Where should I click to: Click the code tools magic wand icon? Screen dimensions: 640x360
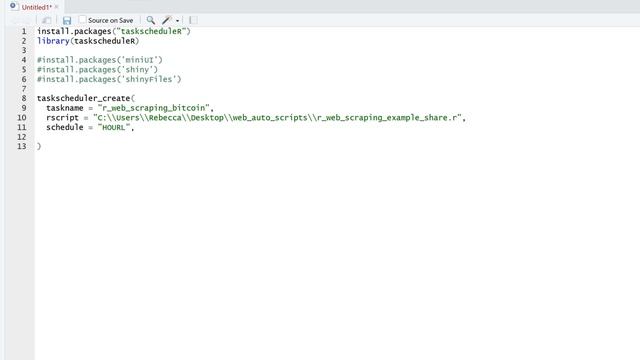click(167, 20)
